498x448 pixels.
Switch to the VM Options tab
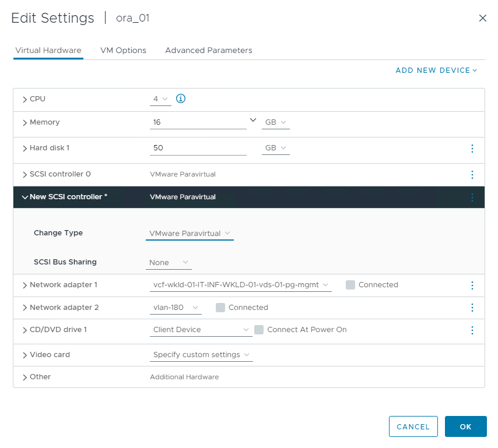coord(123,51)
